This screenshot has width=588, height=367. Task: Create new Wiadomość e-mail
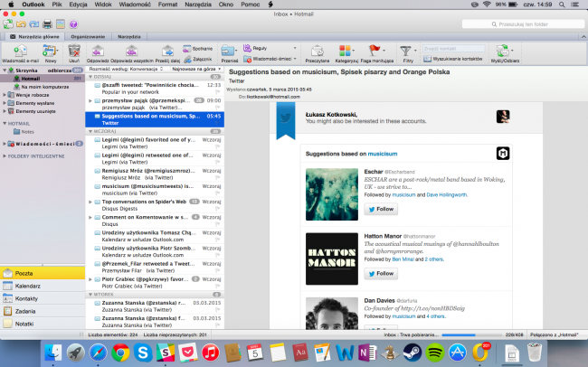pyautogui.click(x=20, y=53)
